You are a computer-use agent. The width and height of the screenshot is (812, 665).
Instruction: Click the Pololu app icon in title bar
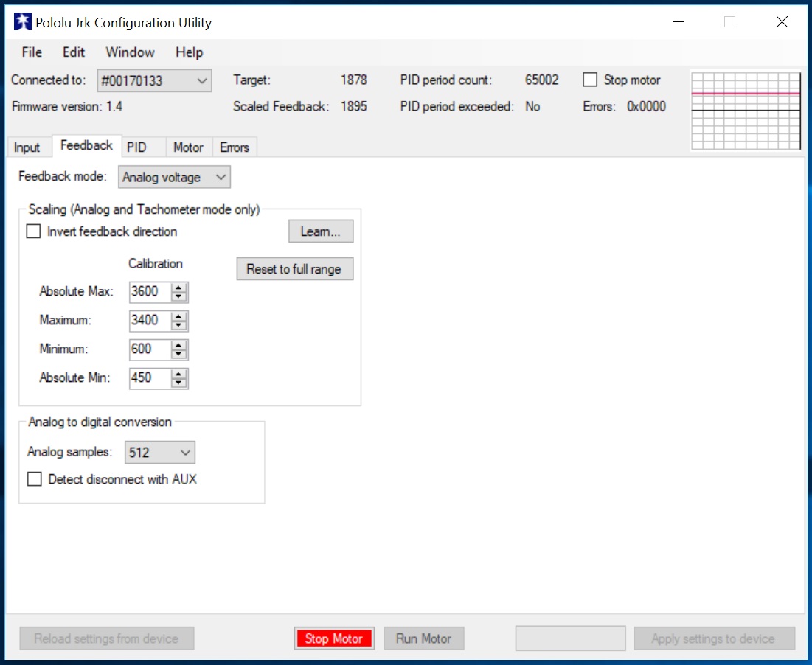[x=22, y=21]
